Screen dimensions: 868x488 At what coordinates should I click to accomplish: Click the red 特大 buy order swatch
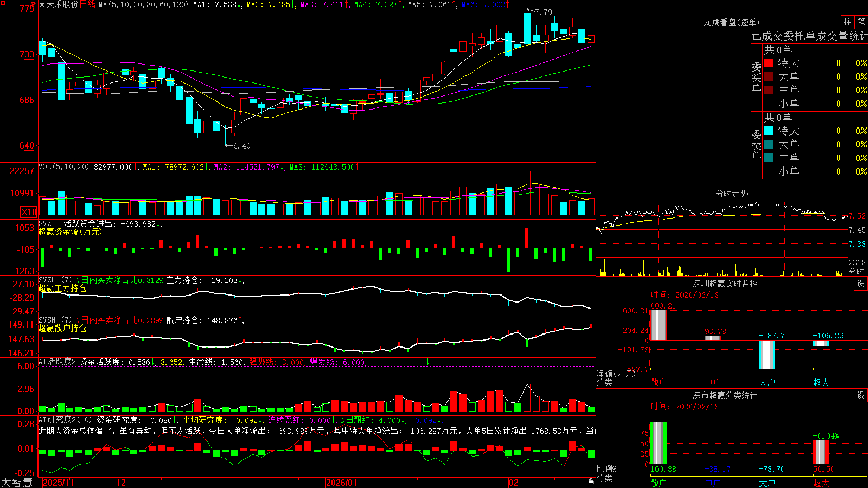pyautogui.click(x=768, y=63)
